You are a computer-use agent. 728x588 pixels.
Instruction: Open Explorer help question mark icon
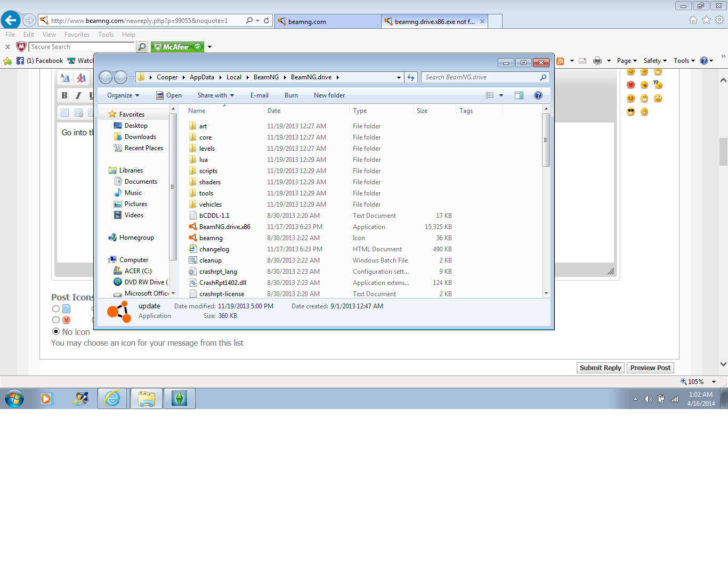[538, 95]
